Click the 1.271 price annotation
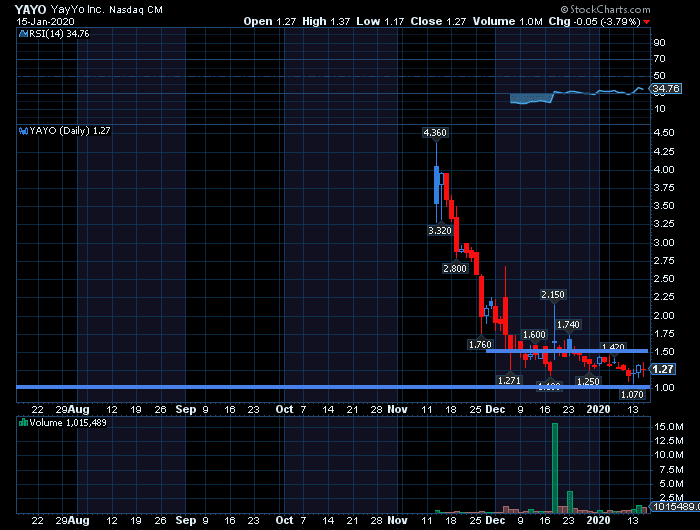The width and height of the screenshot is (700, 530). pyautogui.click(x=509, y=380)
